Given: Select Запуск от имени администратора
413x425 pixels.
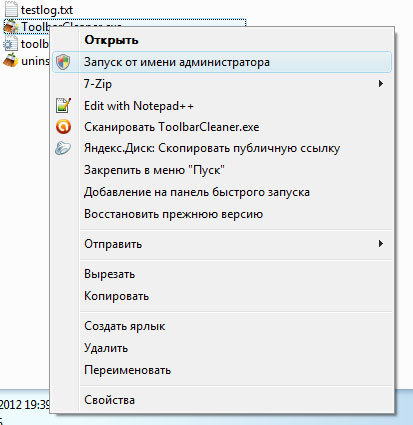Looking at the screenshot, I should coord(222,62).
